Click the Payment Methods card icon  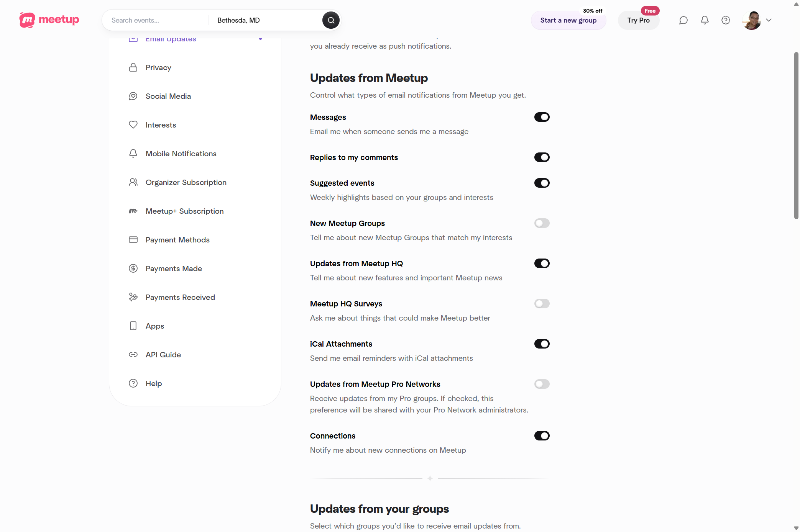133,240
